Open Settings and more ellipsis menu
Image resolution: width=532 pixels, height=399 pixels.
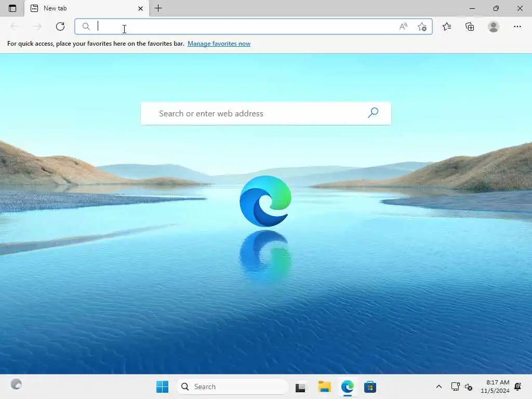517,26
